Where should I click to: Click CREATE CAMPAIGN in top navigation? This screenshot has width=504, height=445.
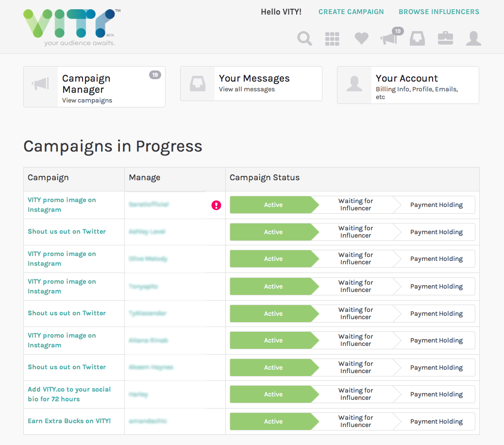tap(351, 12)
